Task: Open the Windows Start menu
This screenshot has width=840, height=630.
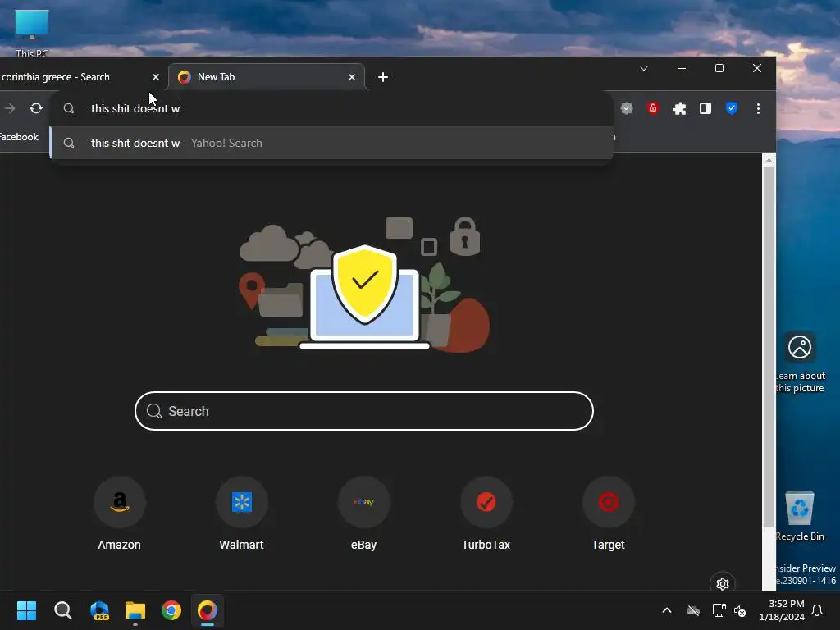Action: pyautogui.click(x=26, y=610)
